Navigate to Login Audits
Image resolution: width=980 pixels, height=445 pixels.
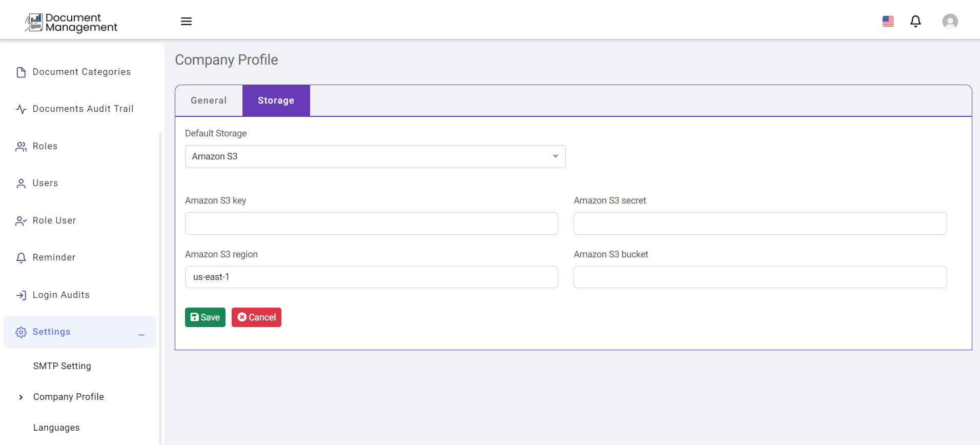(x=60, y=295)
